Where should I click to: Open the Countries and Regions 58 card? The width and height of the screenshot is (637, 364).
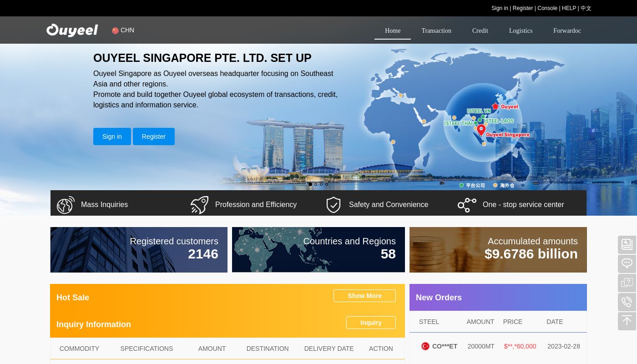coord(318,250)
